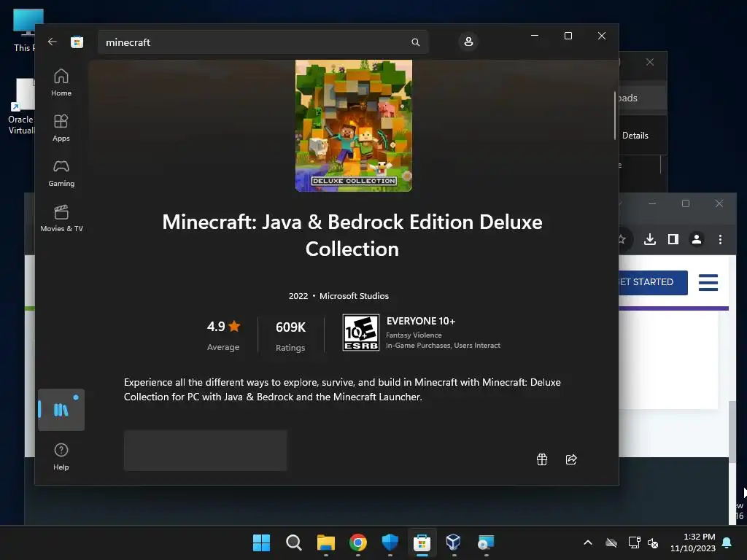Image resolution: width=747 pixels, height=560 pixels.
Task: Click the Chrome profile avatar icon
Action: 697,239
